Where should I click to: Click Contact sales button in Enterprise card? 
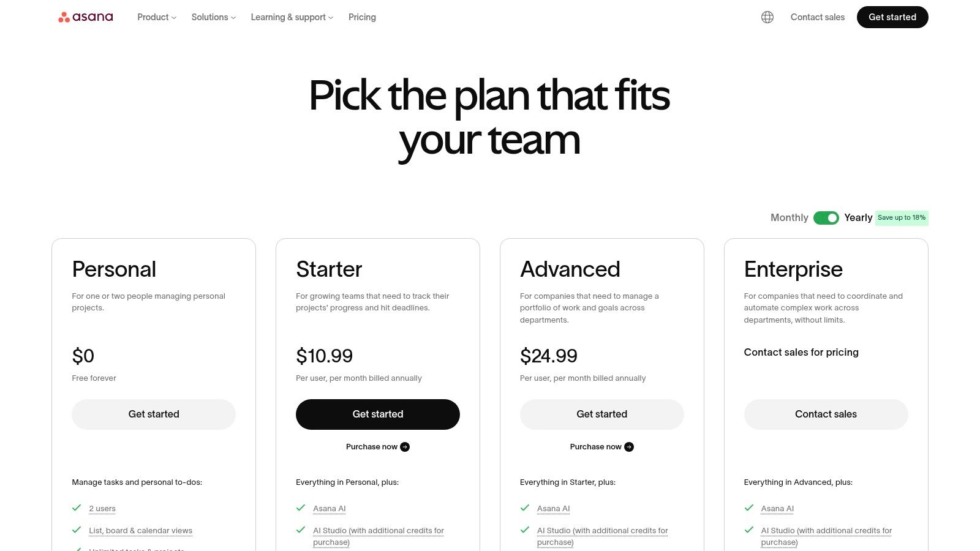click(x=826, y=414)
